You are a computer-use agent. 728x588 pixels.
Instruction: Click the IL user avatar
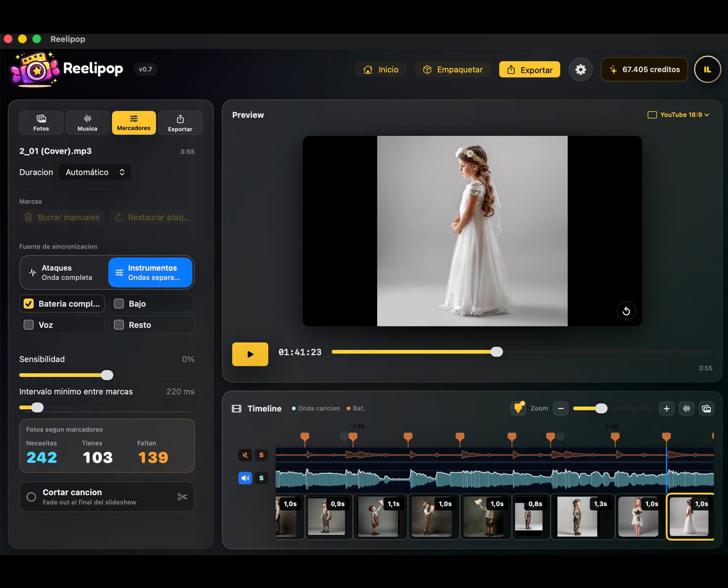click(707, 70)
